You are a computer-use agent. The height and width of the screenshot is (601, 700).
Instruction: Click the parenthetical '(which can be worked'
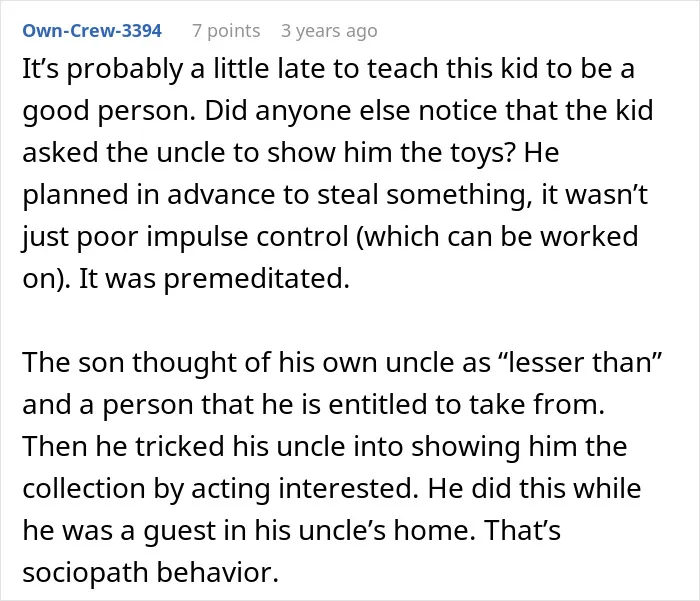497,237
